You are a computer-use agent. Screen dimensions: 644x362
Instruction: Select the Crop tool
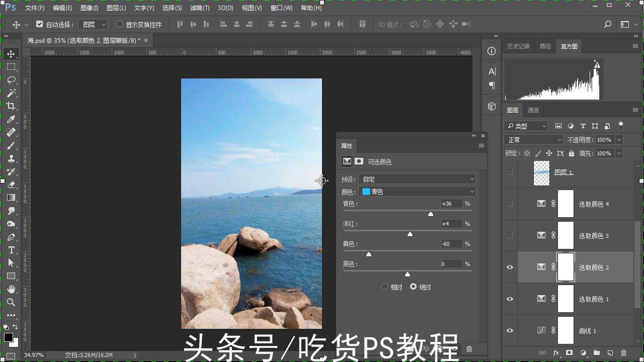point(11,106)
